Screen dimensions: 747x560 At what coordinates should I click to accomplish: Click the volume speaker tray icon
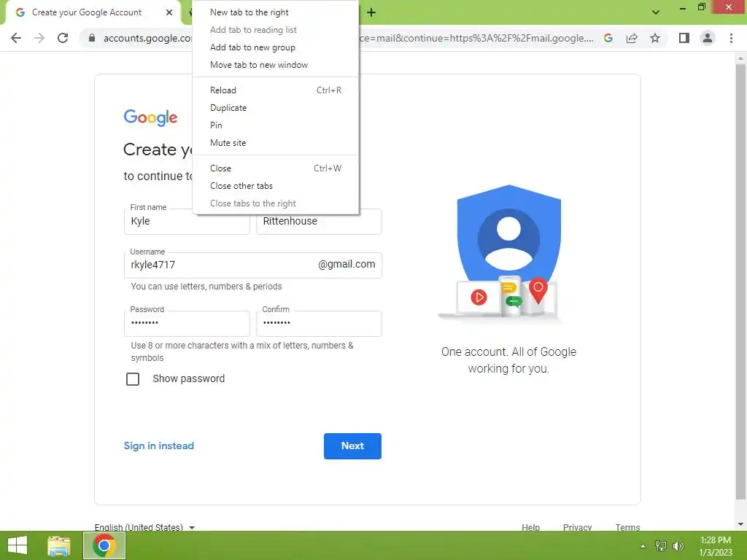tap(678, 545)
